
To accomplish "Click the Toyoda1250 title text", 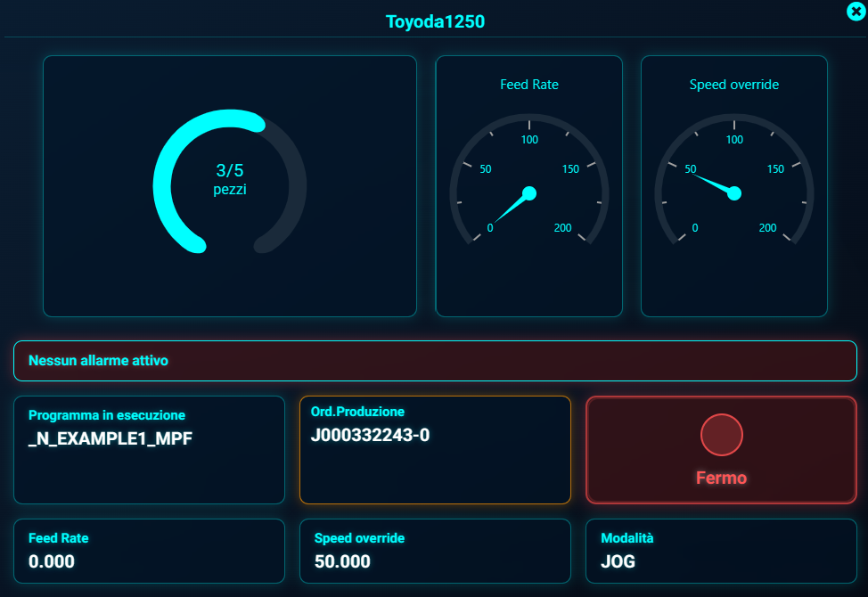I will pyautogui.click(x=435, y=21).
